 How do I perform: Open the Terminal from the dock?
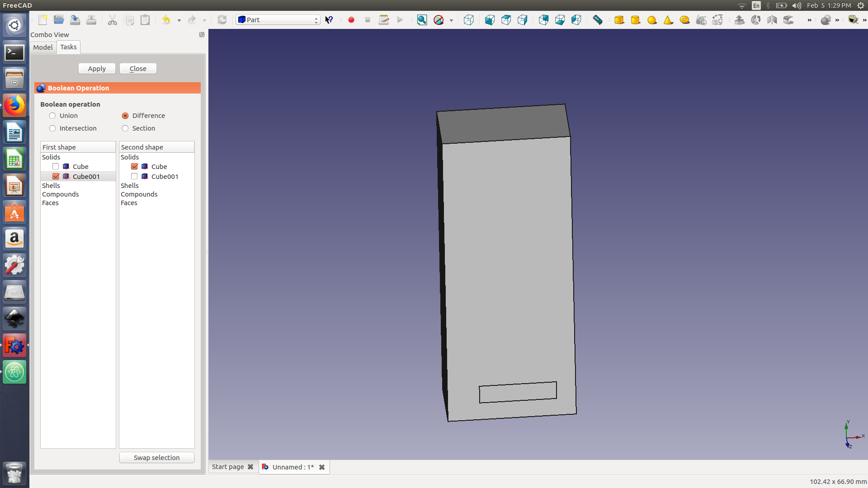tap(14, 52)
